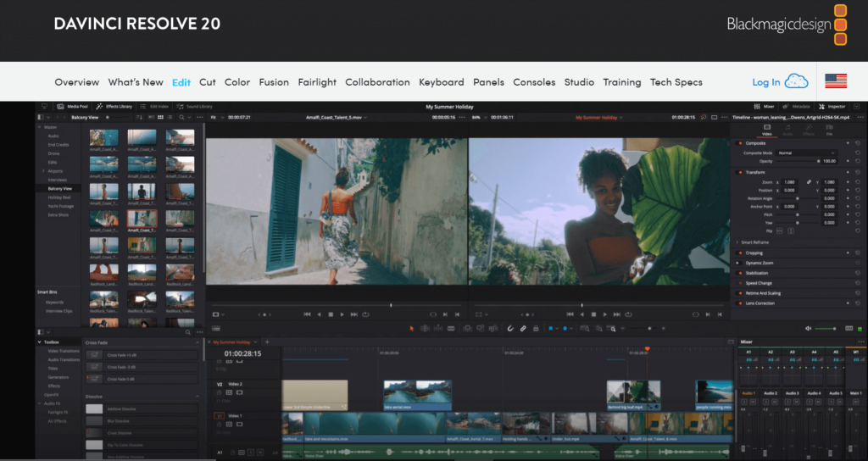Open the Collaboration page link
The height and width of the screenshot is (461, 868).
pos(377,82)
